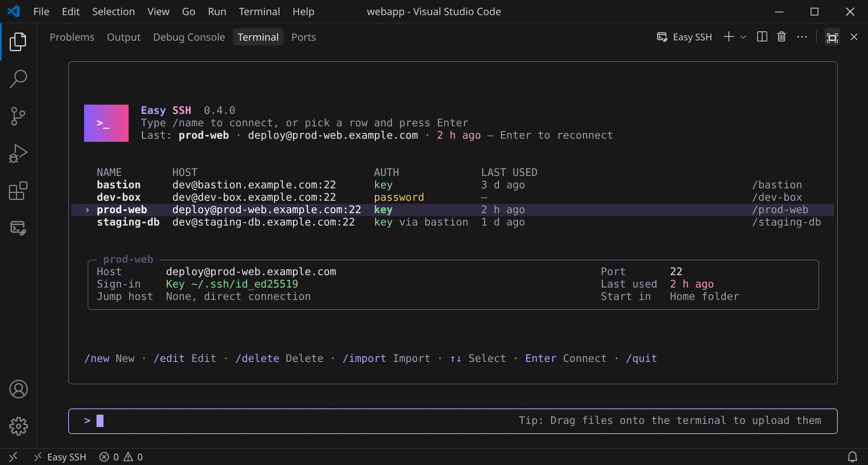This screenshot has height=465, width=868.
Task: Close the bottom panel
Action: click(854, 37)
